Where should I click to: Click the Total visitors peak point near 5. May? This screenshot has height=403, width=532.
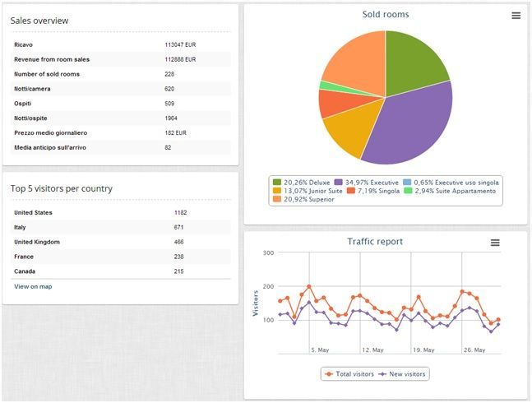[x=308, y=287]
